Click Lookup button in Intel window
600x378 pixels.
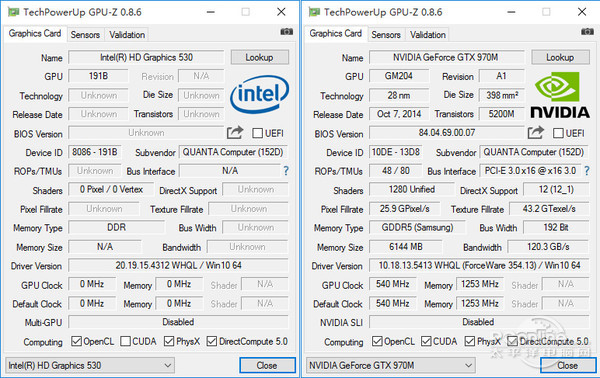(x=259, y=57)
